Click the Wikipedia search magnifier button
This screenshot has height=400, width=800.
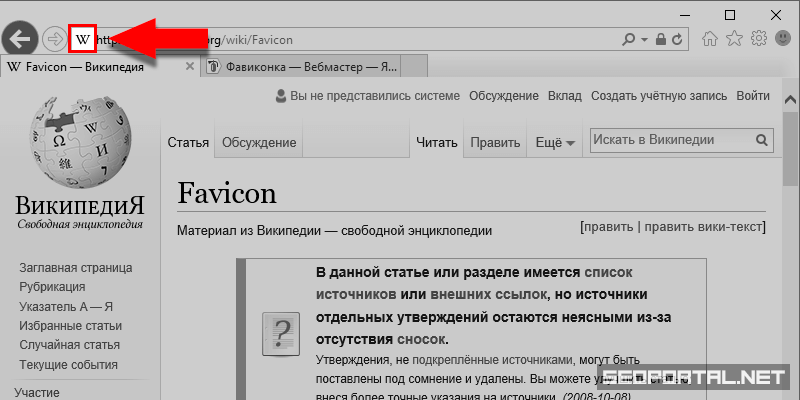point(762,141)
